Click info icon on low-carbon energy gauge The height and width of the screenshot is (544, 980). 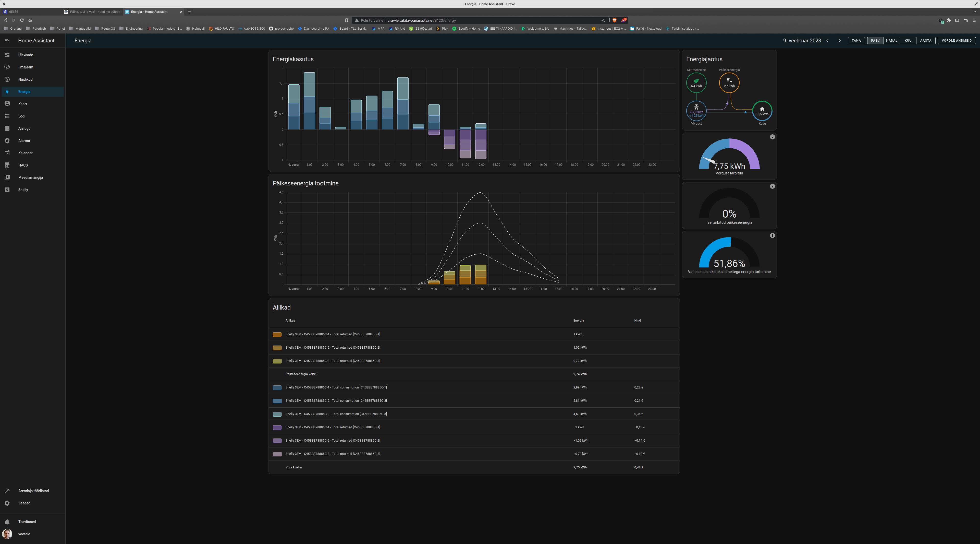772,236
